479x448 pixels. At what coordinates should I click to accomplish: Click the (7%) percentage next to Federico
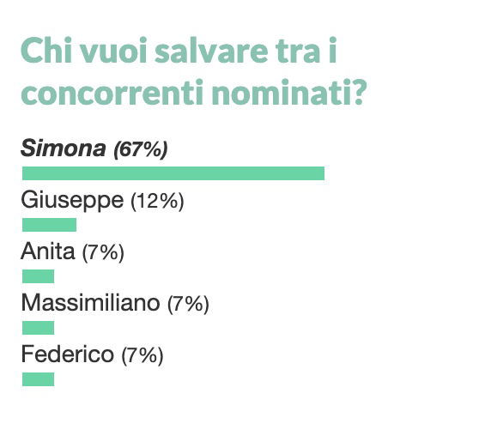point(142,355)
